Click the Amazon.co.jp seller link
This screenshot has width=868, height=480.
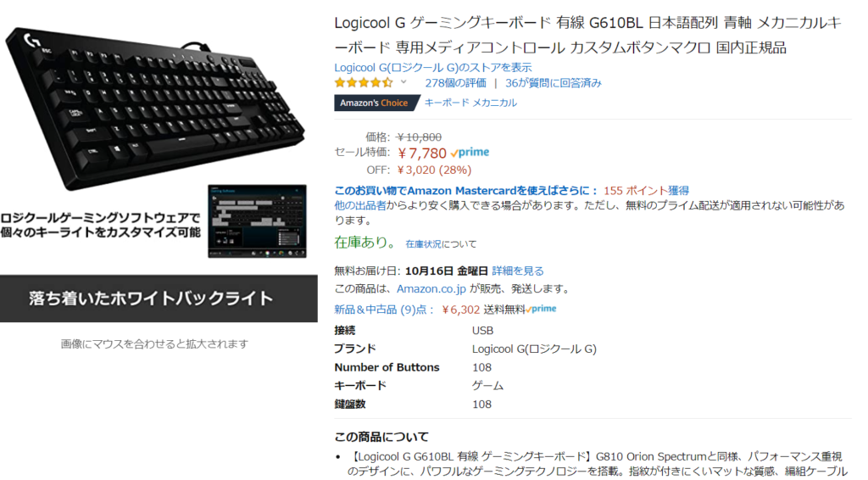click(x=431, y=289)
